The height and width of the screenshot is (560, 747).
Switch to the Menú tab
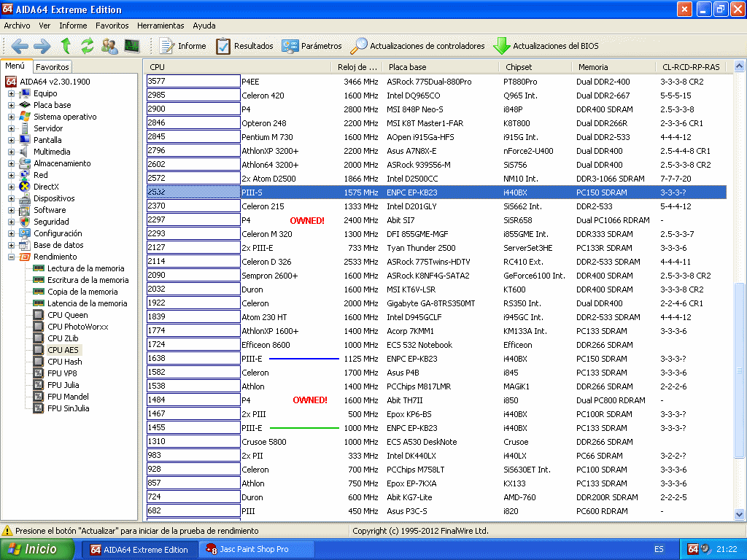[x=16, y=66]
